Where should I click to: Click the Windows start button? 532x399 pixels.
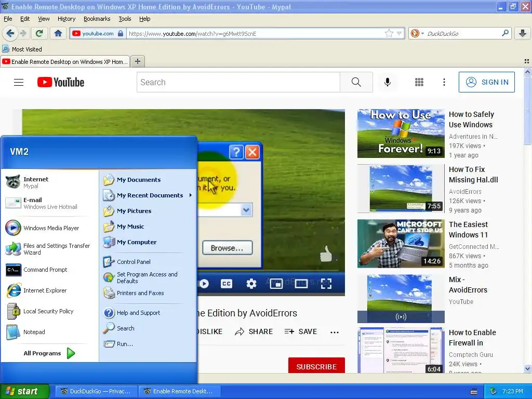(x=24, y=391)
